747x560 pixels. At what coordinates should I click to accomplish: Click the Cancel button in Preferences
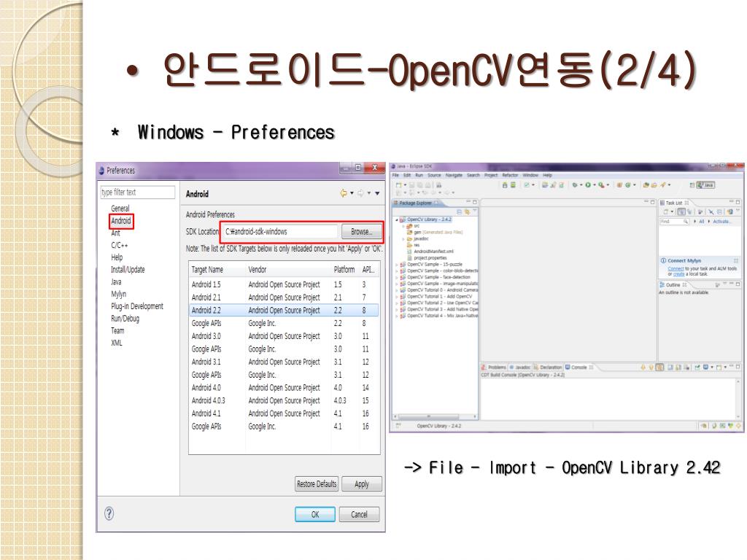tap(359, 514)
